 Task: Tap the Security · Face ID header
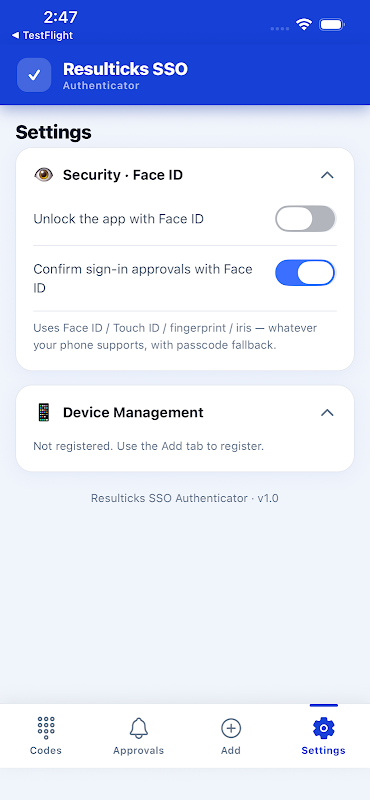[x=123, y=175]
